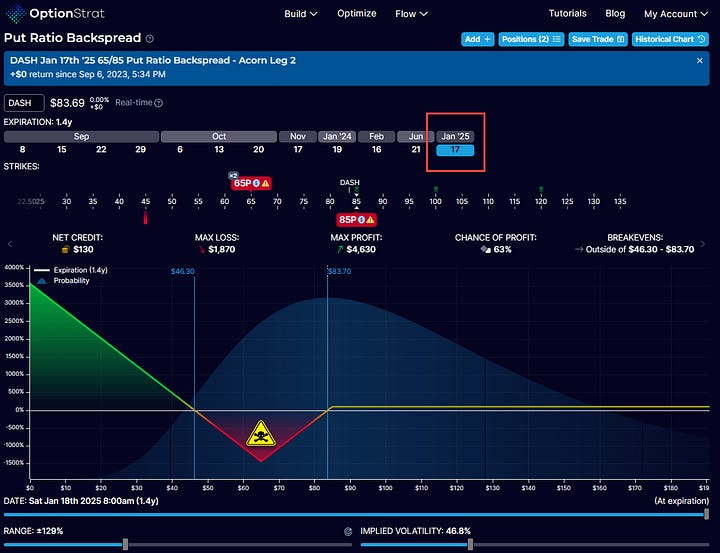Choose expiration date Sep 29
The width and height of the screenshot is (720, 553).
coord(141,150)
